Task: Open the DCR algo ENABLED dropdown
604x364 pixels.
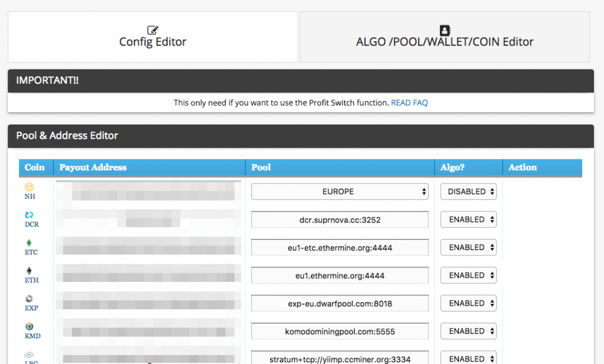Action: click(468, 219)
